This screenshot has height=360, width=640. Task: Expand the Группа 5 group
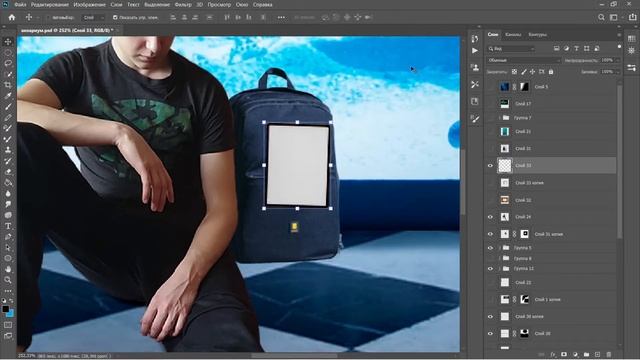500,248
